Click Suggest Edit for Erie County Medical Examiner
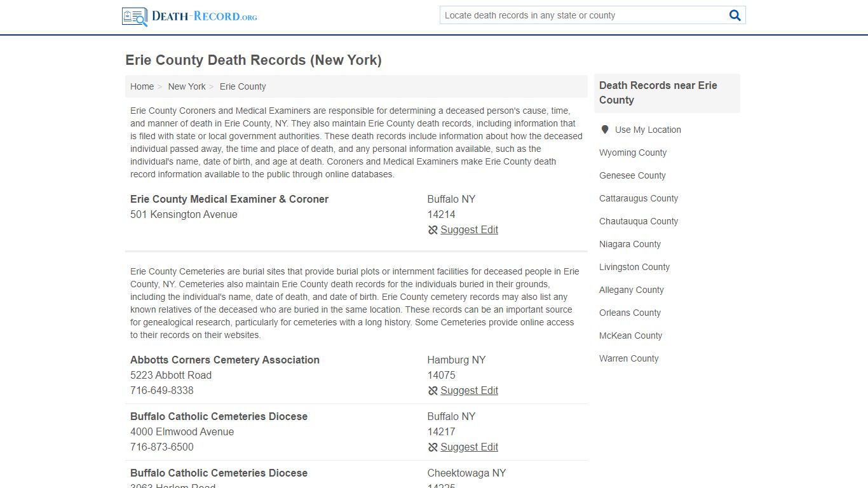The height and width of the screenshot is (488, 868). (469, 230)
